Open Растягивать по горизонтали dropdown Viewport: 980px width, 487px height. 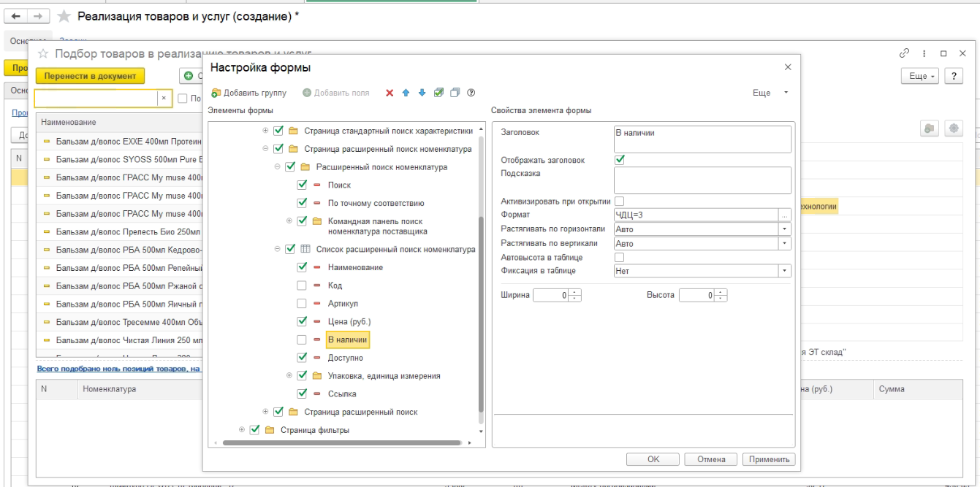(x=785, y=229)
